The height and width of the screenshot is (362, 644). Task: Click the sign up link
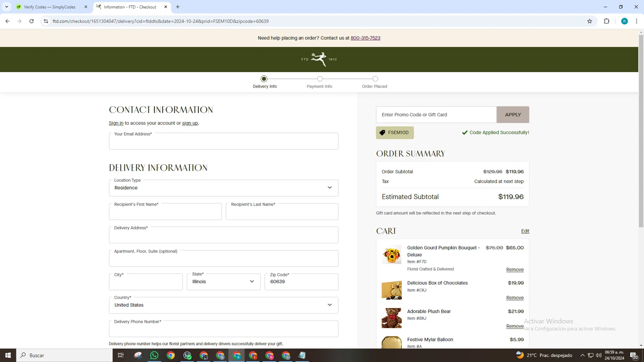[x=190, y=123]
